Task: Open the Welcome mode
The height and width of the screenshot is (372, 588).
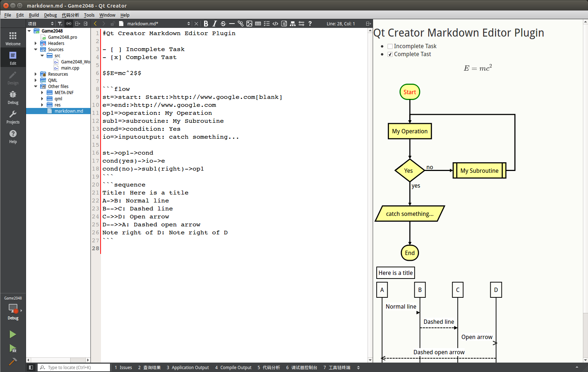Action: coord(13,38)
